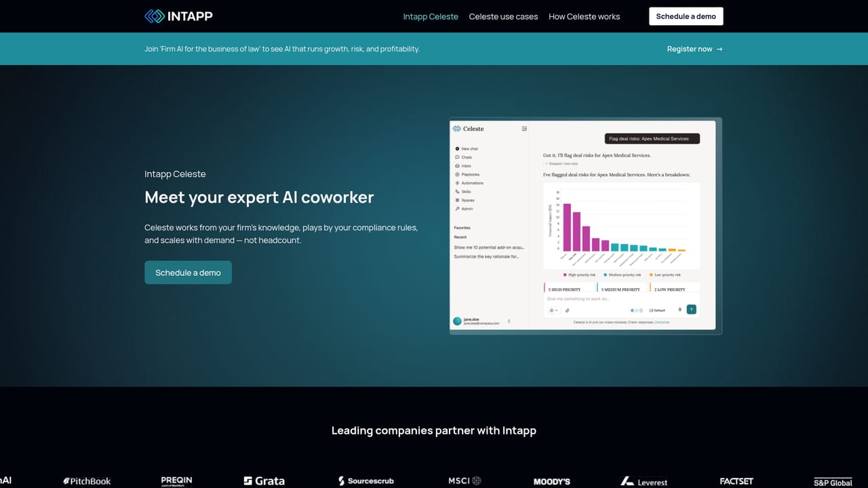The width and height of the screenshot is (868, 488).
Task: Follow the Register now link
Action: pos(694,49)
